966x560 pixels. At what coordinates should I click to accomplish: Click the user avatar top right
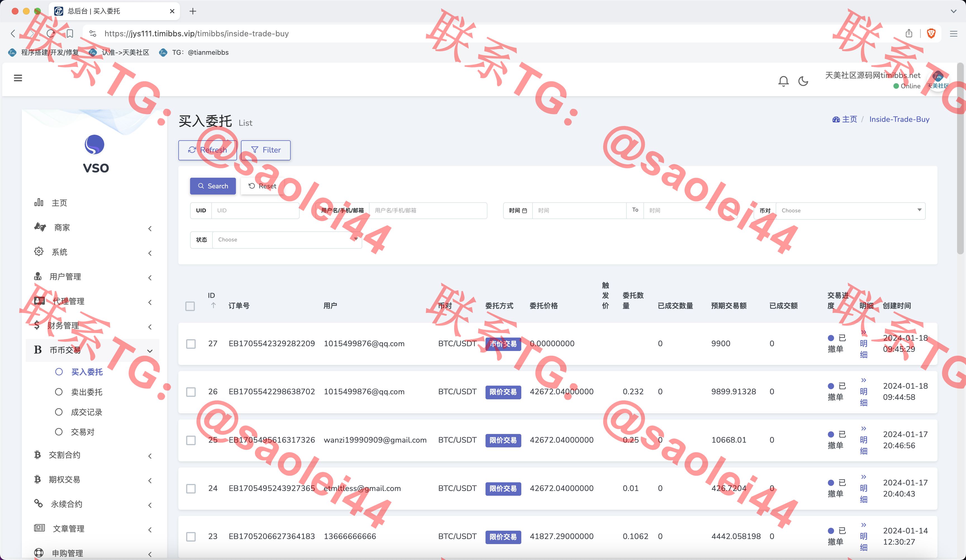pos(938,80)
